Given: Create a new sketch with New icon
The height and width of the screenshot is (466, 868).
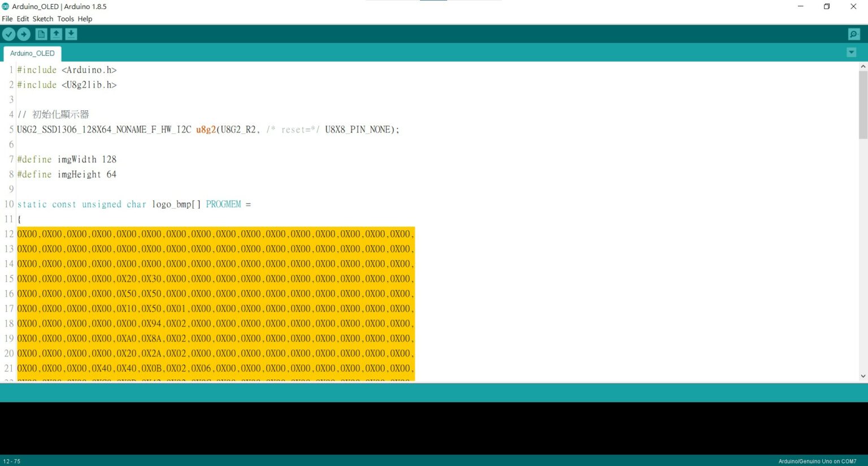Looking at the screenshot, I should 41,34.
